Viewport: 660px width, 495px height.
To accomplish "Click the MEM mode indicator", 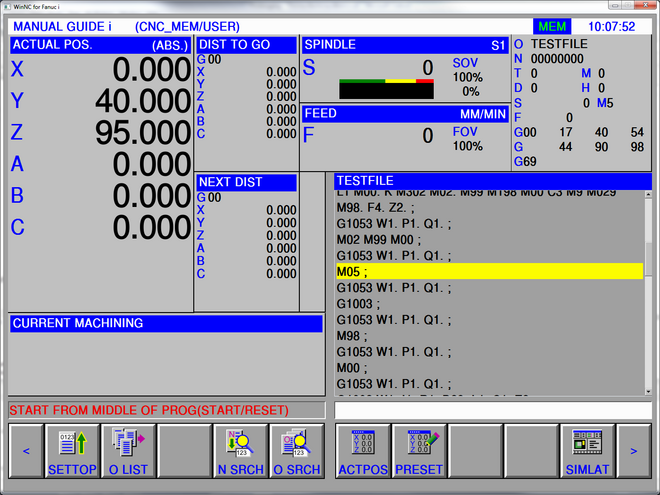I will click(550, 27).
